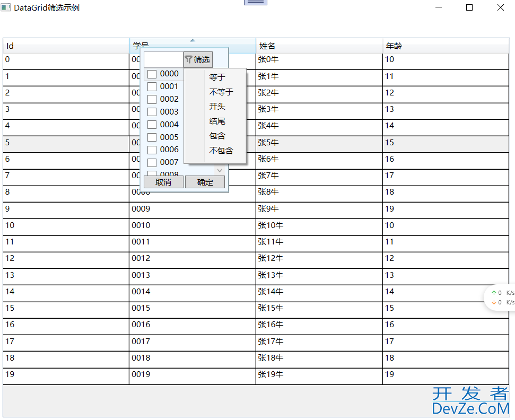The width and height of the screenshot is (515, 420).
Task: Tick the 0006 checkbox
Action: tap(152, 150)
